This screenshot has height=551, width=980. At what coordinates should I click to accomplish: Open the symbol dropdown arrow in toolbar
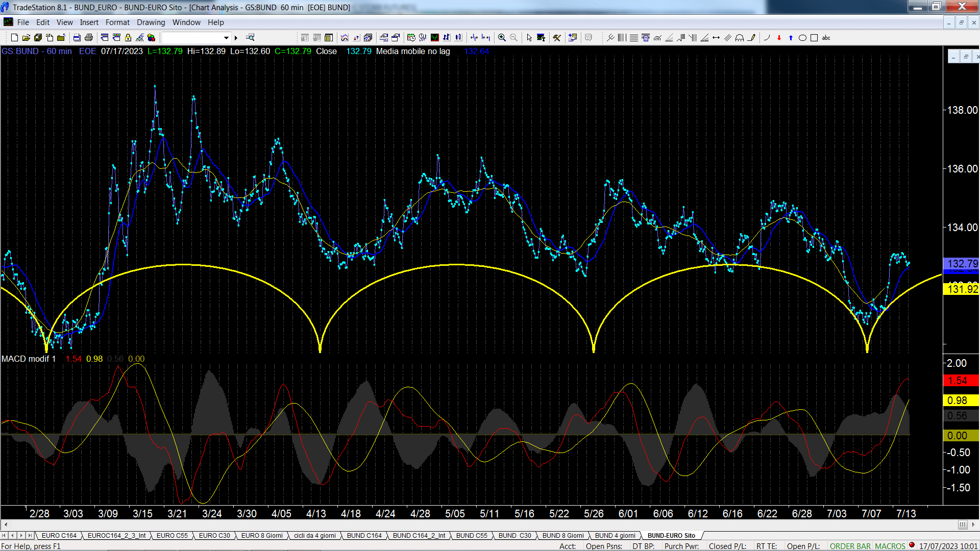[x=226, y=37]
